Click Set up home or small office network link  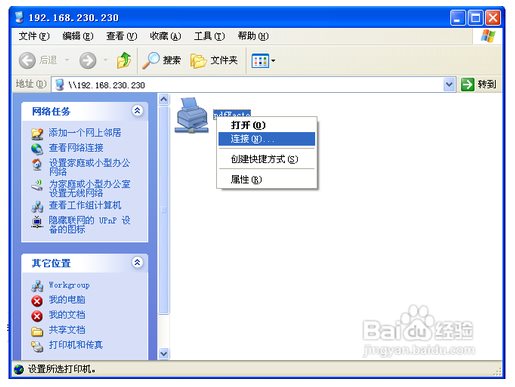pyautogui.click(x=89, y=167)
